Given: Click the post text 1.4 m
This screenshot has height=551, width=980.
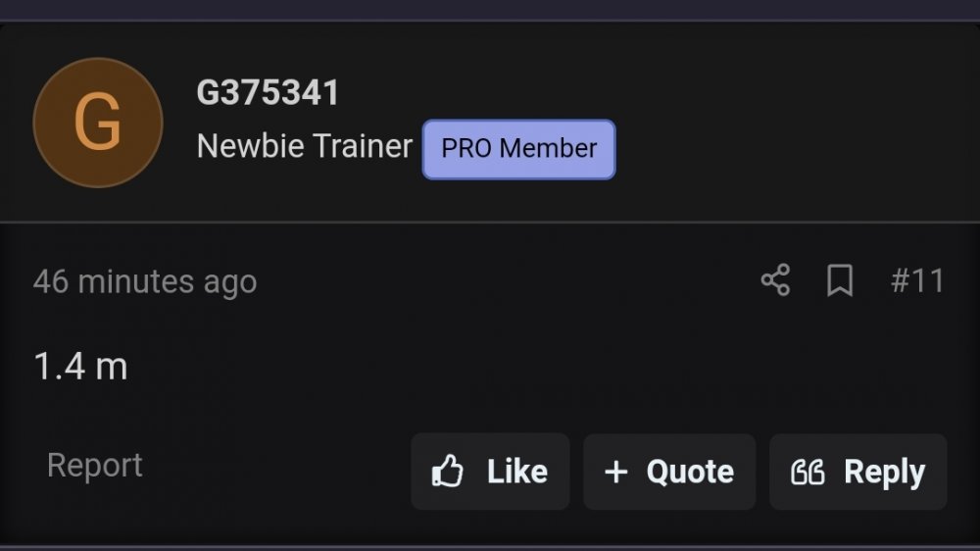Looking at the screenshot, I should pos(80,366).
